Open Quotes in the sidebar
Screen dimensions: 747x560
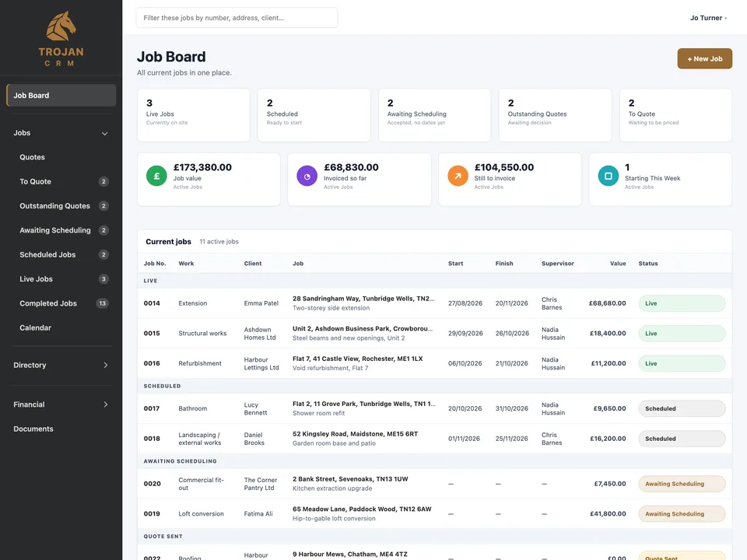[x=32, y=157]
